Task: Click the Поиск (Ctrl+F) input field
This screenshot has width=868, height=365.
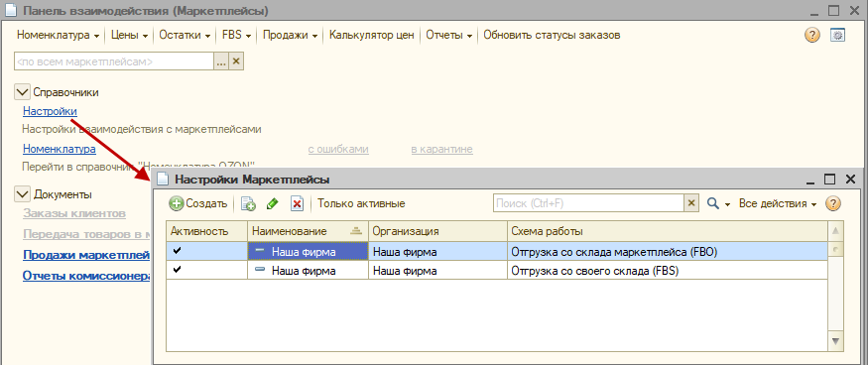Action: point(589,203)
